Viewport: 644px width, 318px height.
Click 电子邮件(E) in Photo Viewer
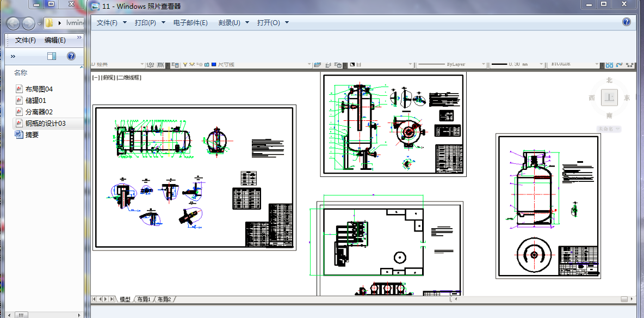190,23
